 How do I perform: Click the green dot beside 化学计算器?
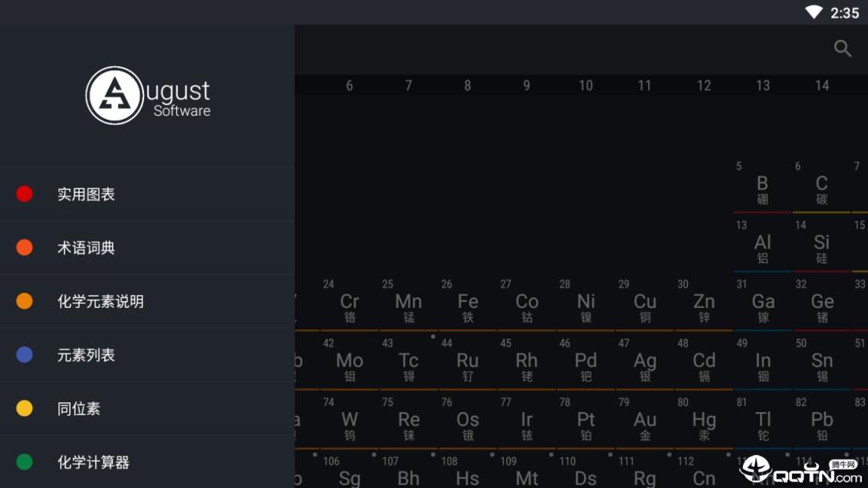25,462
